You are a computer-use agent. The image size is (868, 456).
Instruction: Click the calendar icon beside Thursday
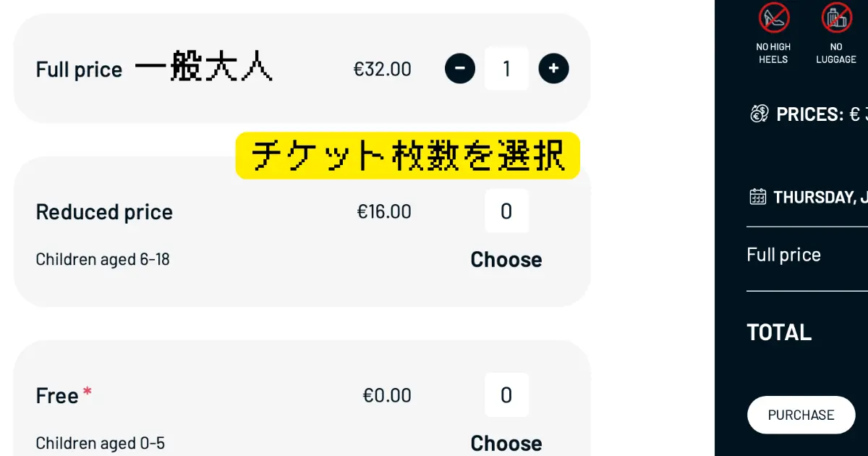(757, 196)
